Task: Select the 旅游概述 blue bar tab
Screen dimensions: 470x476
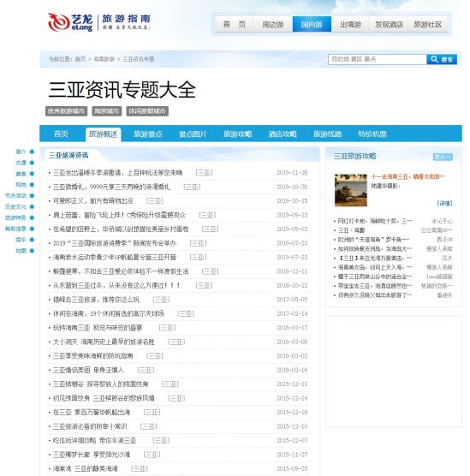Action: (x=104, y=134)
